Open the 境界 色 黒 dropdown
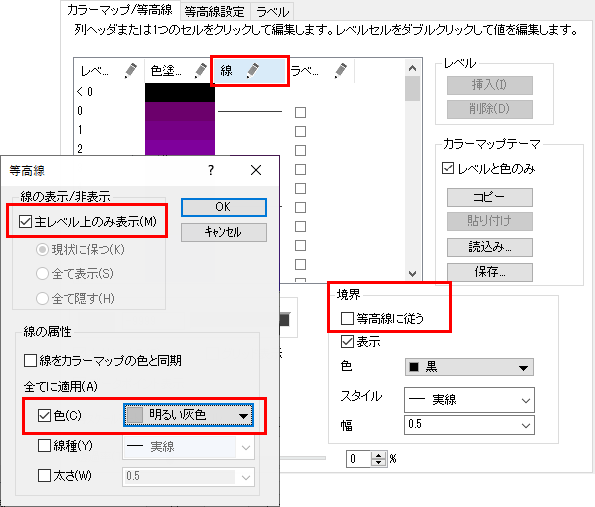 coord(469,367)
